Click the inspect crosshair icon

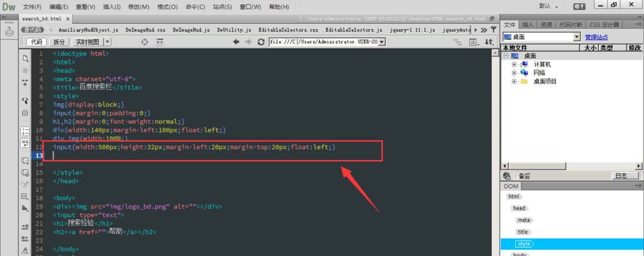[x=144, y=42]
